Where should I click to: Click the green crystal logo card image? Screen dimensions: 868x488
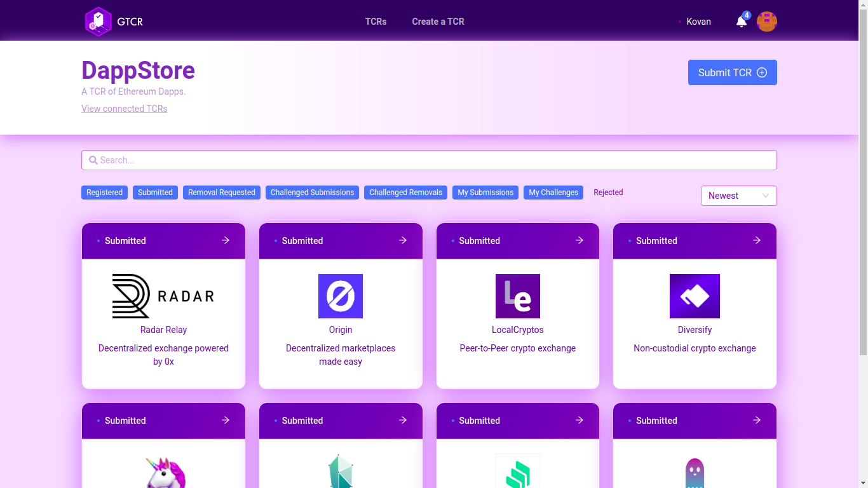341,471
